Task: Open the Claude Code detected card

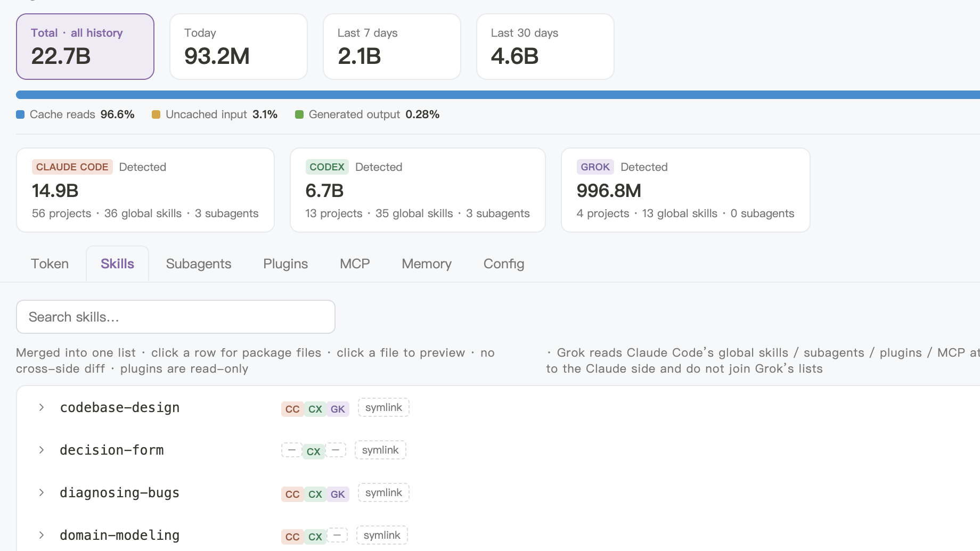Action: pyautogui.click(x=145, y=190)
